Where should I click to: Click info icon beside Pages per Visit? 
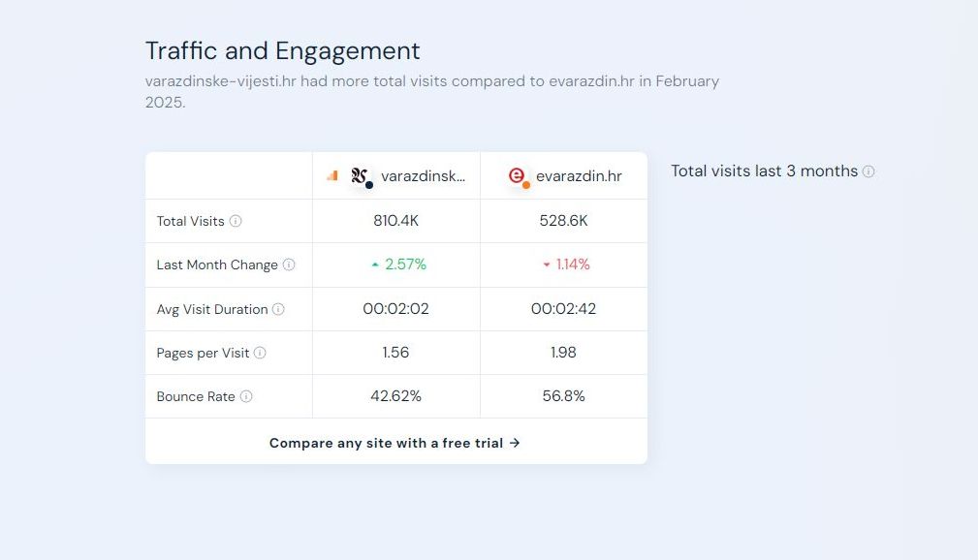260,353
